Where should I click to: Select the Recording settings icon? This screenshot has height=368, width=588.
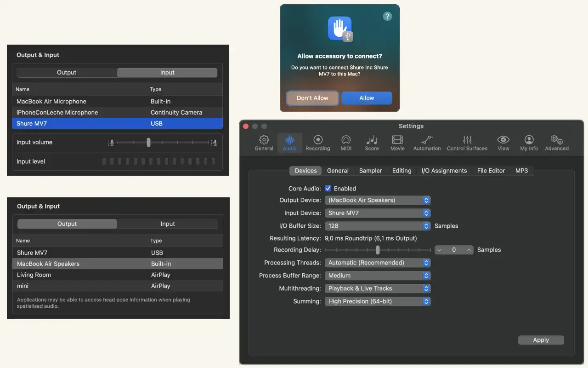318,142
